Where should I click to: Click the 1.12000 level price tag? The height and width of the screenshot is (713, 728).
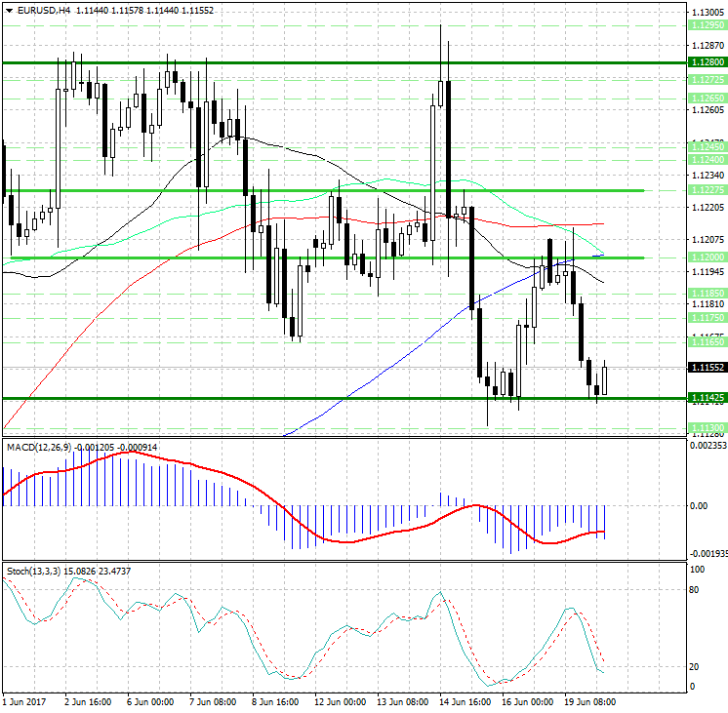(708, 257)
